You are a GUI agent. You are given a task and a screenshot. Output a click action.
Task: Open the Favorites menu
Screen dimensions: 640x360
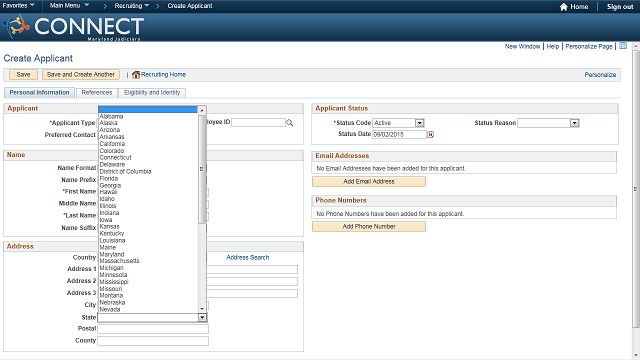(18, 6)
